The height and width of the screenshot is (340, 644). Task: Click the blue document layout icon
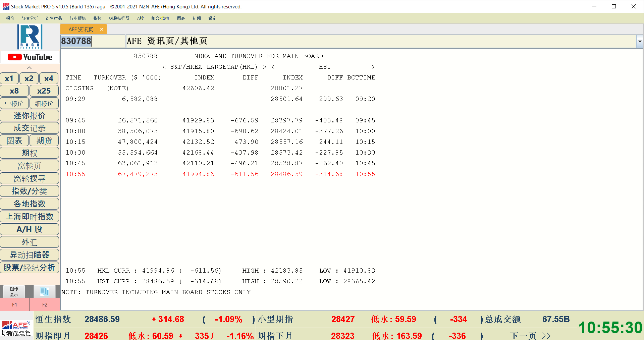(x=44, y=291)
